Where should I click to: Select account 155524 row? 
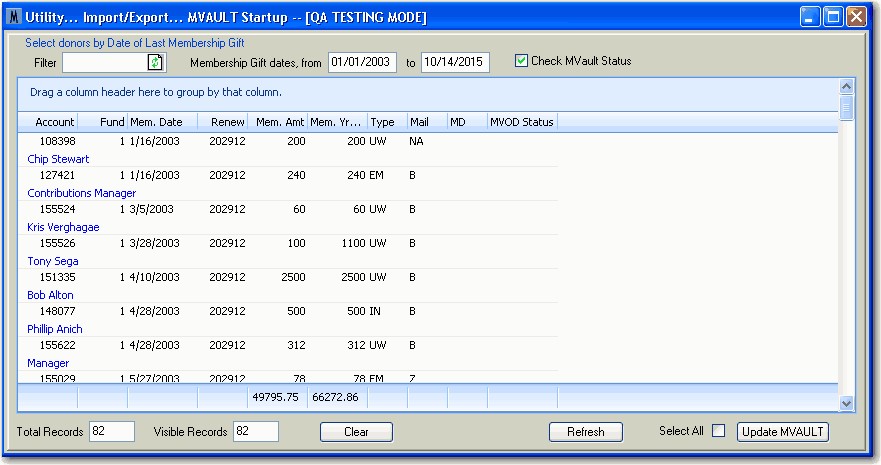coord(288,209)
